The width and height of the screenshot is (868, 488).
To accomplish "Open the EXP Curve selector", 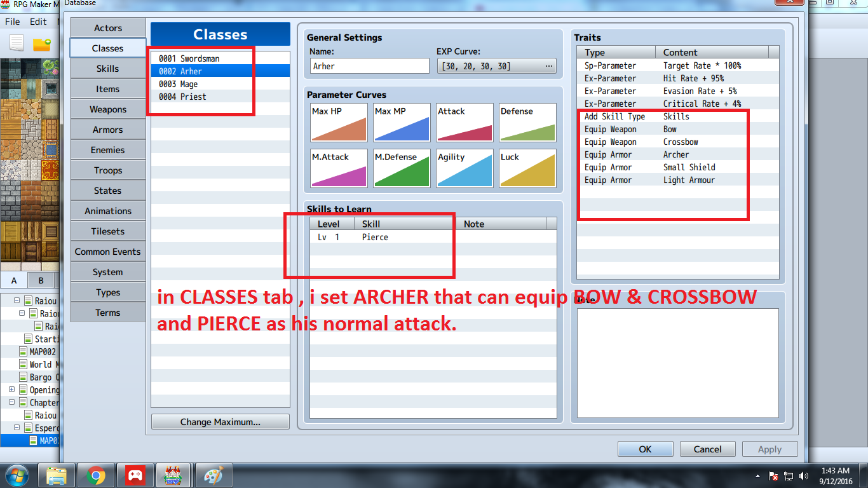I will tap(496, 66).
